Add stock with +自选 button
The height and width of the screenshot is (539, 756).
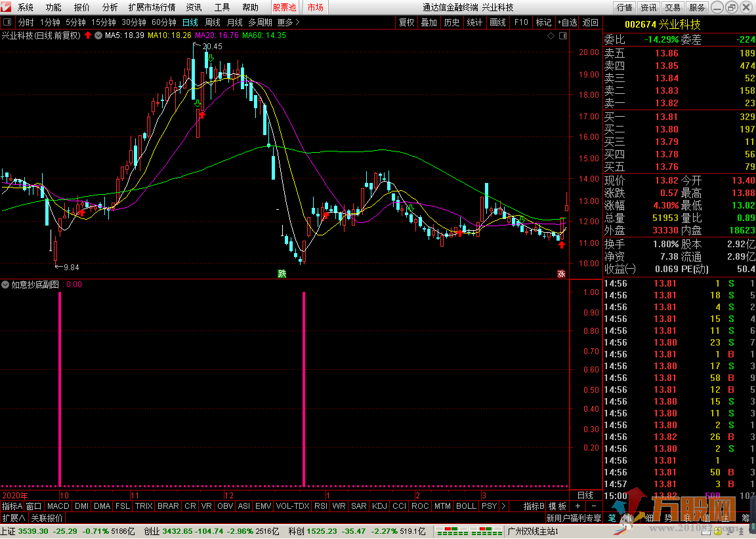(567, 22)
